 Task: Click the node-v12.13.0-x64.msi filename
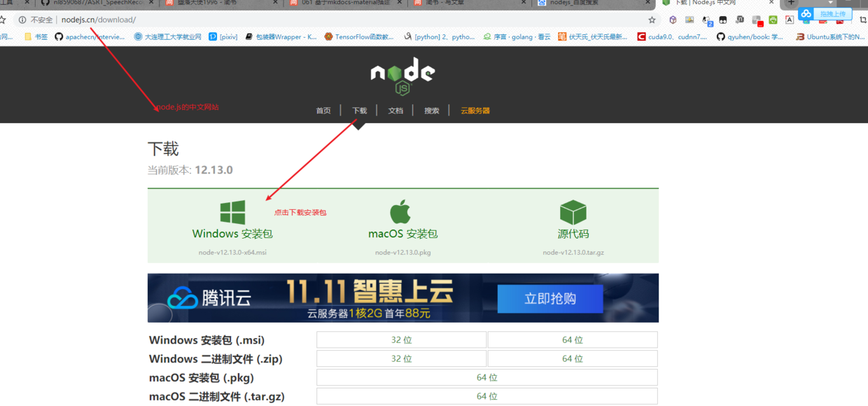232,253
